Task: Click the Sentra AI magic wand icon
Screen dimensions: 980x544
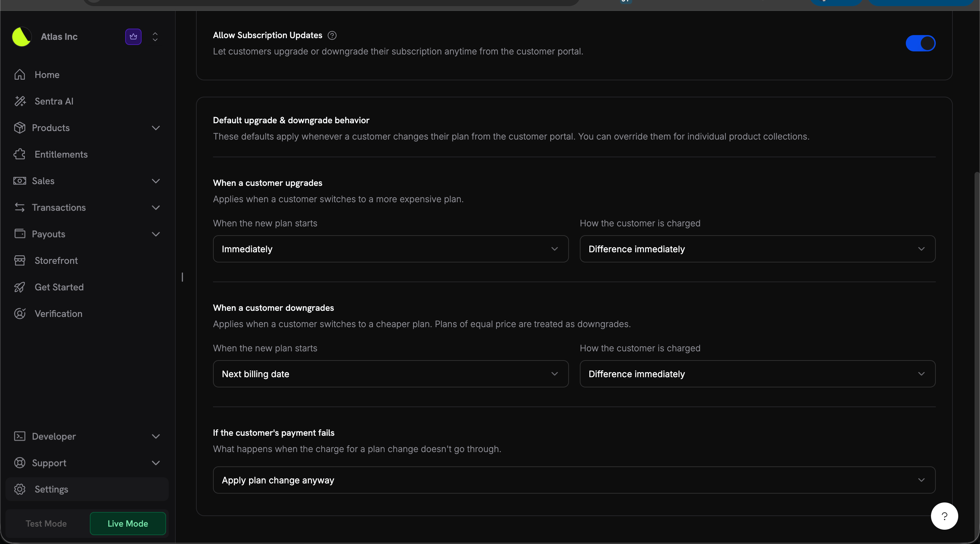Action: (20, 101)
